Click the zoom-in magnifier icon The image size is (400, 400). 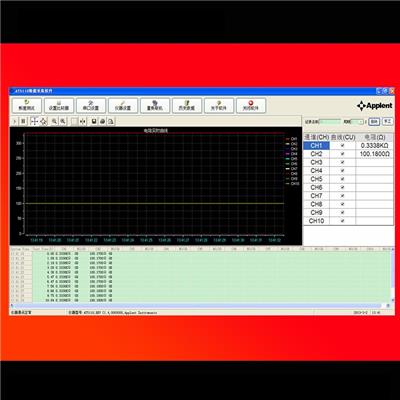[54, 122]
